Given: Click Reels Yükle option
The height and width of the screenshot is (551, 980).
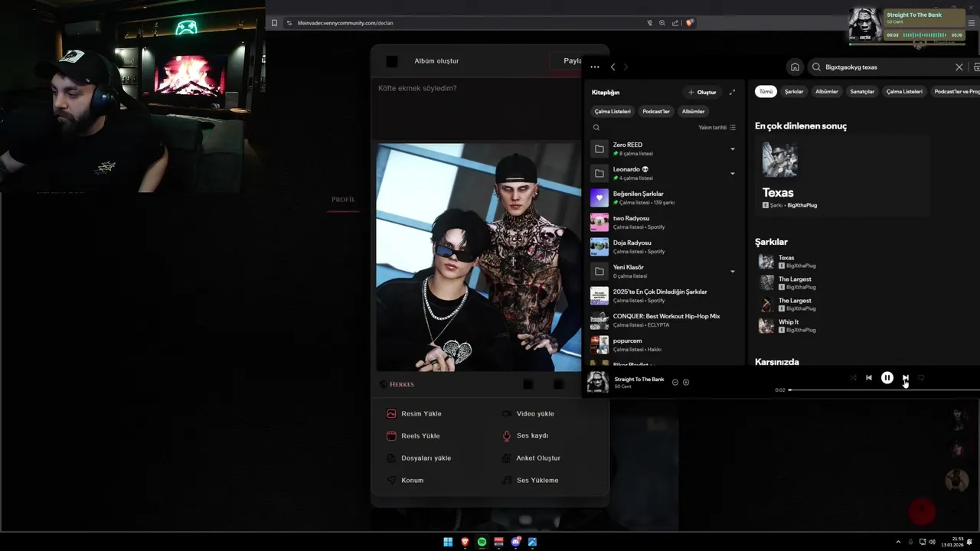Looking at the screenshot, I should pos(413,435).
